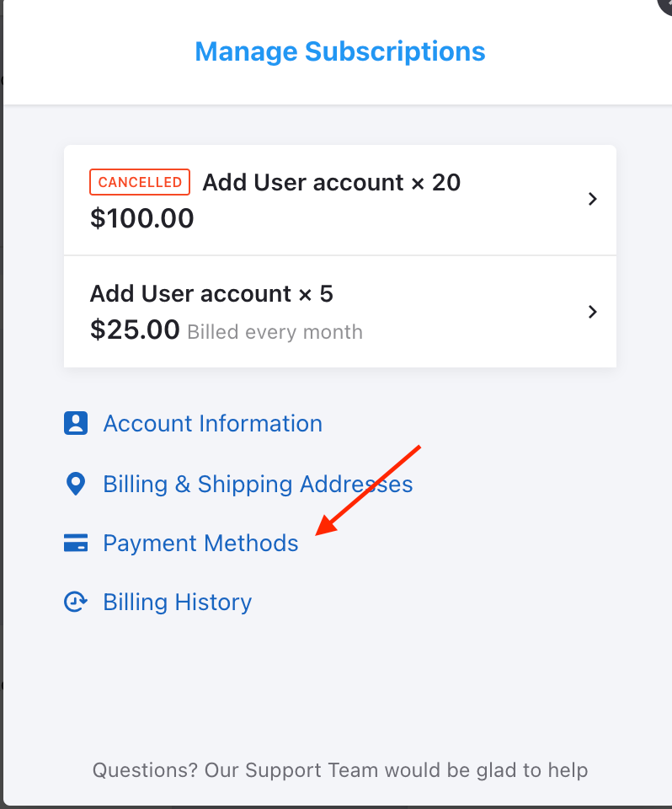The height and width of the screenshot is (809, 672).
Task: Click the Billing History clock icon
Action: pyautogui.click(x=76, y=602)
